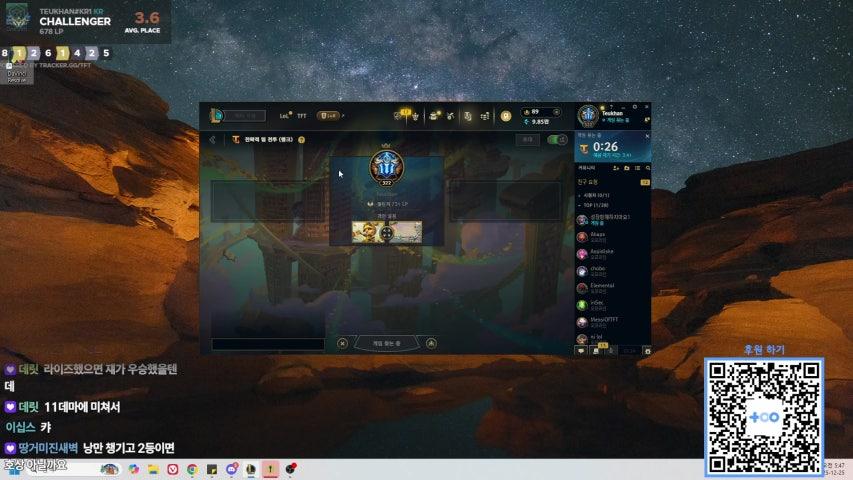Collapse the TOP friends group
853x480 pixels.
coord(580,204)
